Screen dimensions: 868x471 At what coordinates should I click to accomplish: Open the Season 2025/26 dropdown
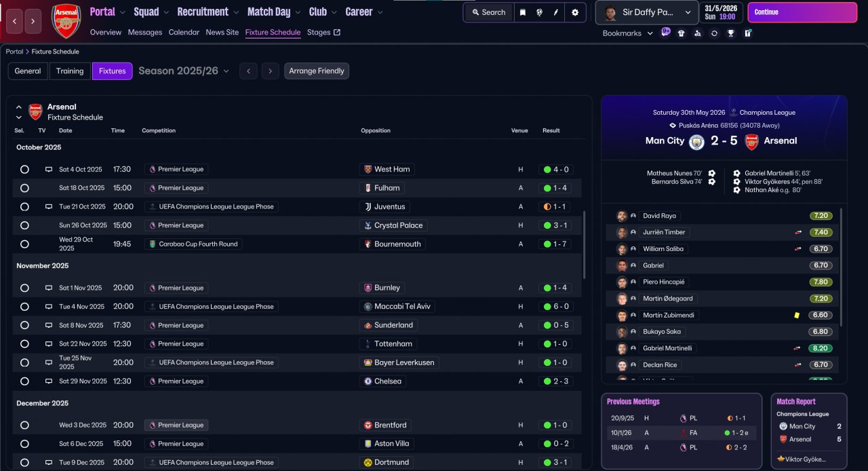point(184,71)
